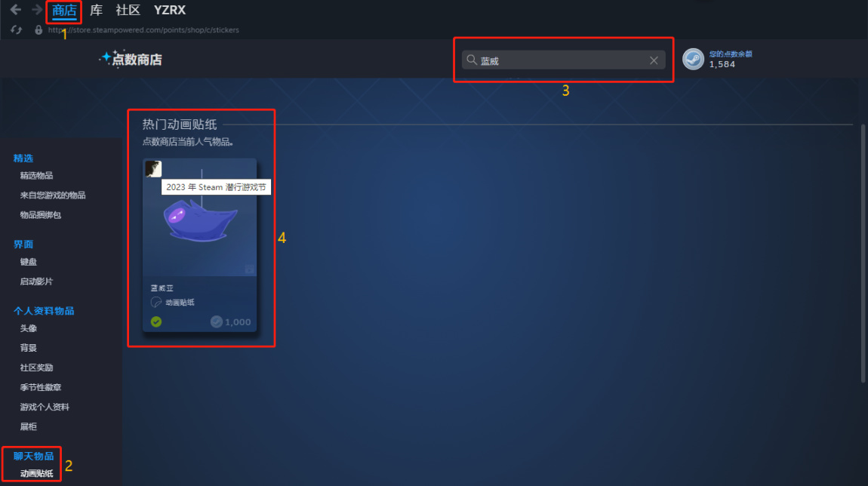This screenshot has width=868, height=486.
Task: Open 动画贴纸 in sidebar
Action: click(36, 473)
